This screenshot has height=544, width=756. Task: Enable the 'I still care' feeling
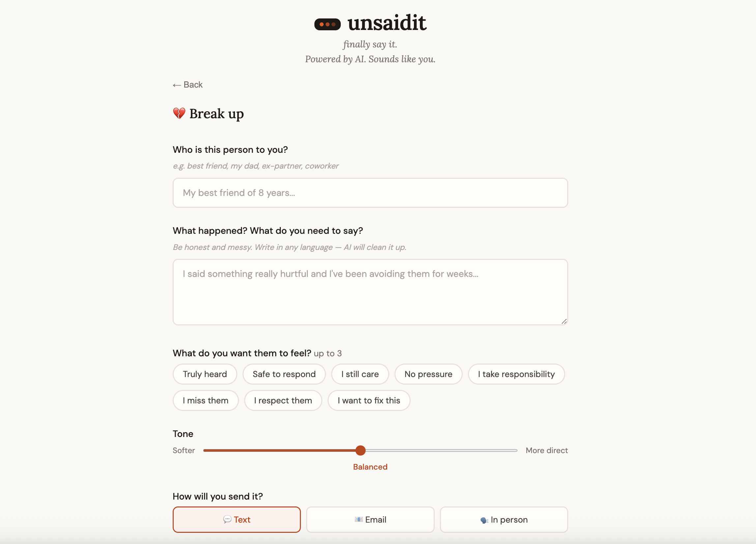360,374
